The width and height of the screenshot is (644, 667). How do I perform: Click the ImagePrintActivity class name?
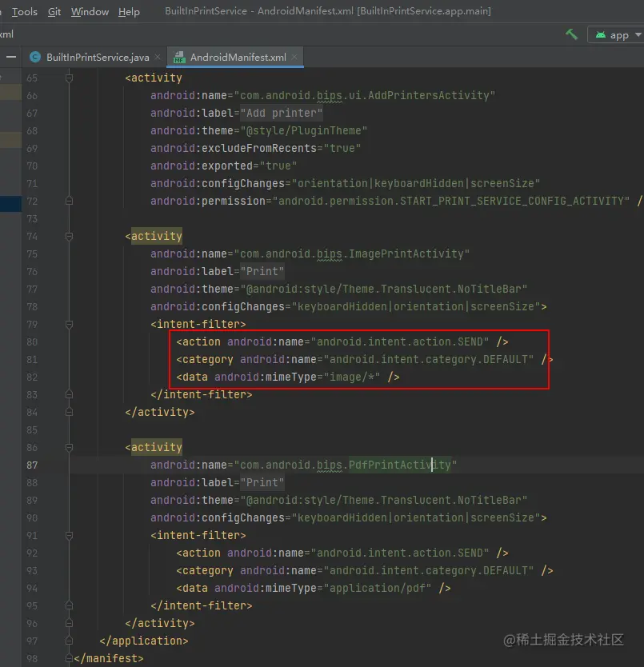tap(406, 254)
